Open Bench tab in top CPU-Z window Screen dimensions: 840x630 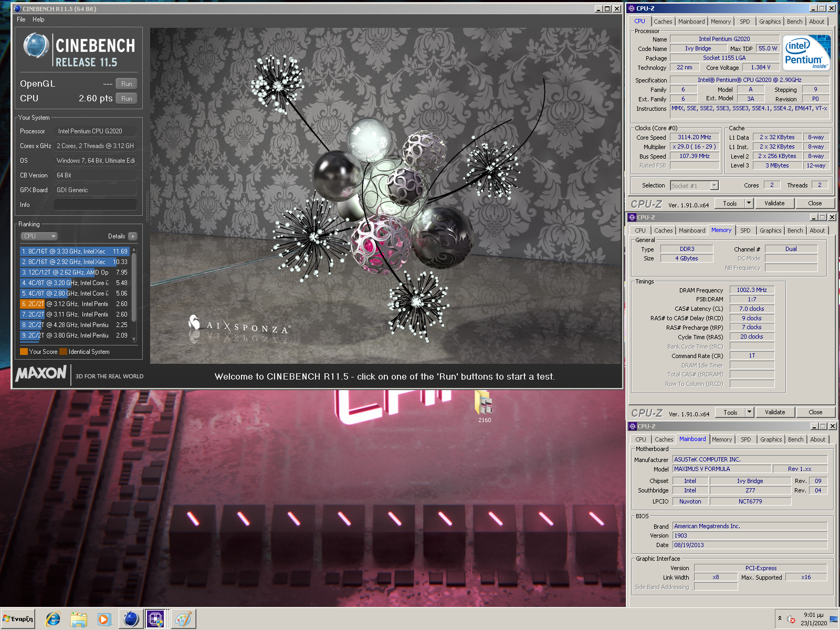pyautogui.click(x=794, y=22)
